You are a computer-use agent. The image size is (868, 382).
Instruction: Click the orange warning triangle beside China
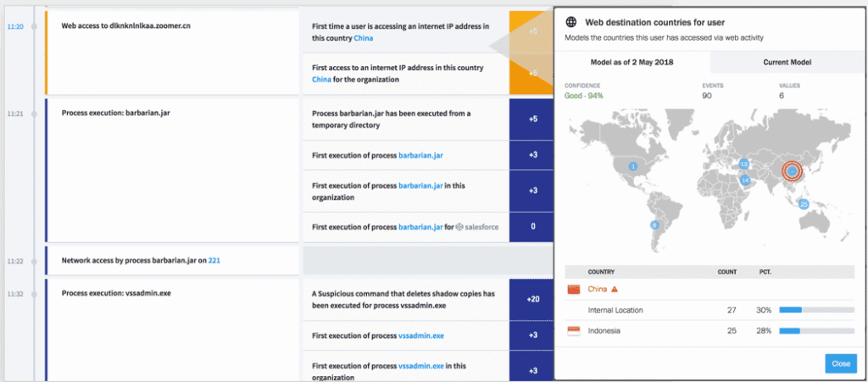(615, 290)
